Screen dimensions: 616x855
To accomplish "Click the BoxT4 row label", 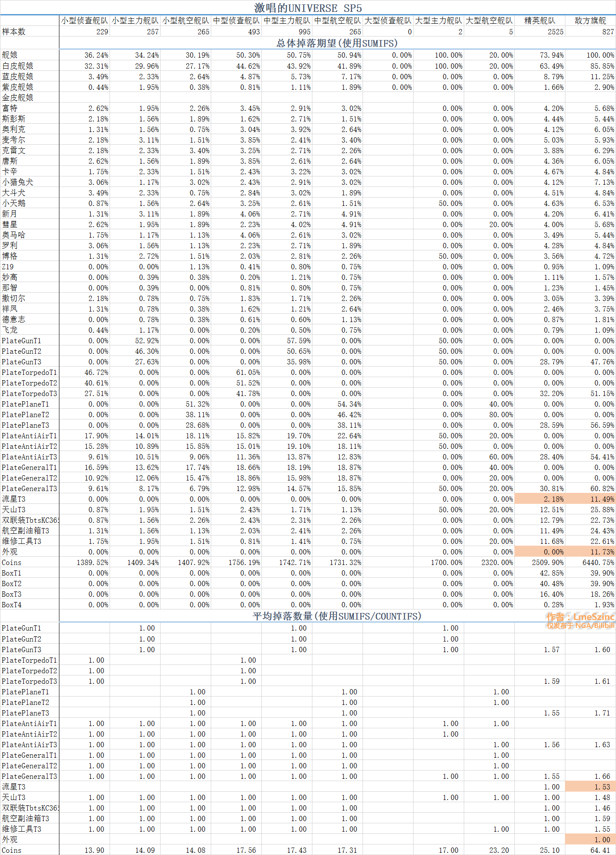I will click(x=11, y=605).
